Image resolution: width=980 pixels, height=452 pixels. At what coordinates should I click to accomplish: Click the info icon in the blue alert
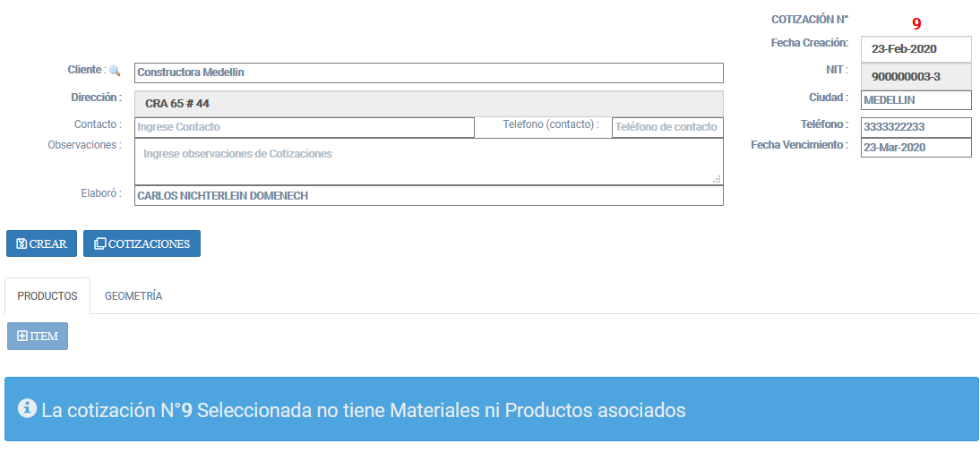point(28,409)
